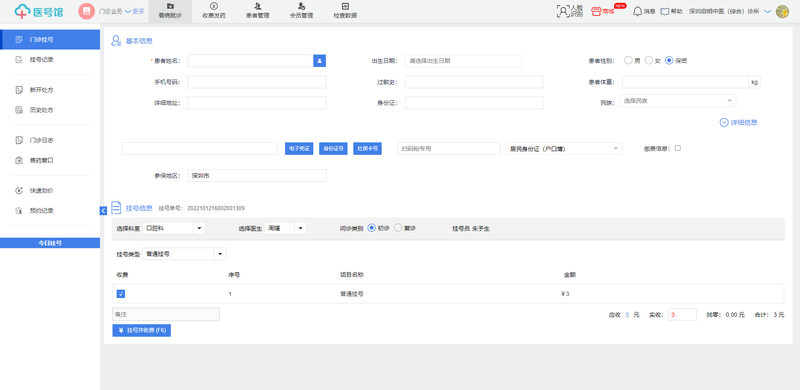Uncheck the 普通挂号 fee row checkbox
The image size is (800, 390).
click(x=121, y=294)
